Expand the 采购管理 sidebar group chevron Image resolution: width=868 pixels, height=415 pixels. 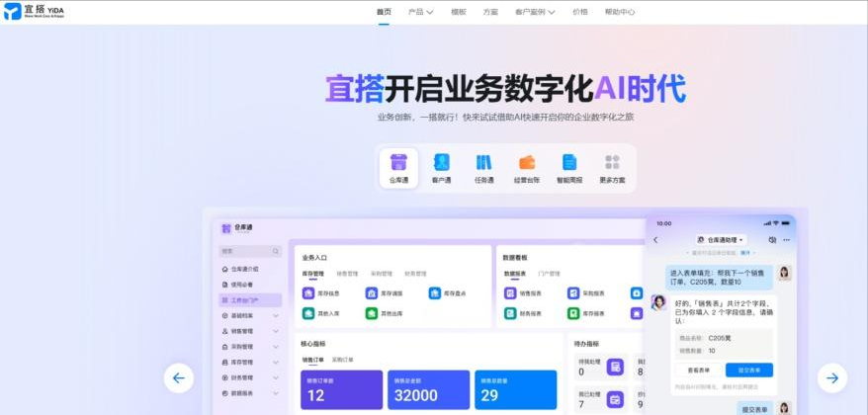[x=276, y=347]
